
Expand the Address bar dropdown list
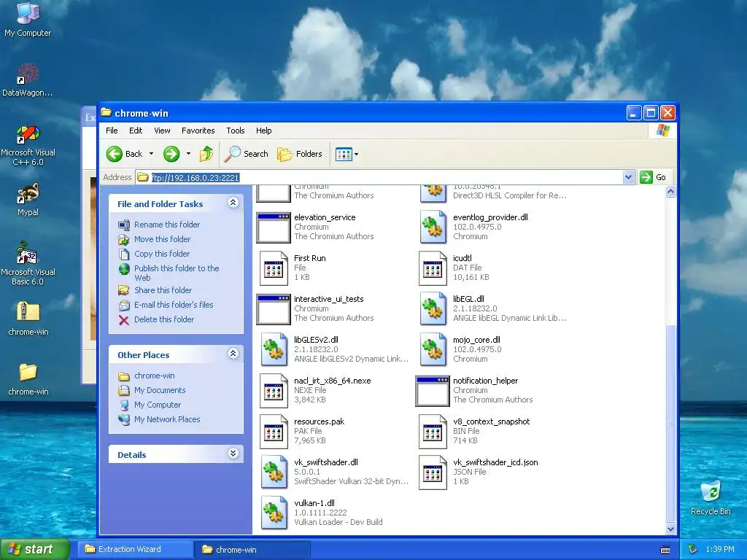628,177
